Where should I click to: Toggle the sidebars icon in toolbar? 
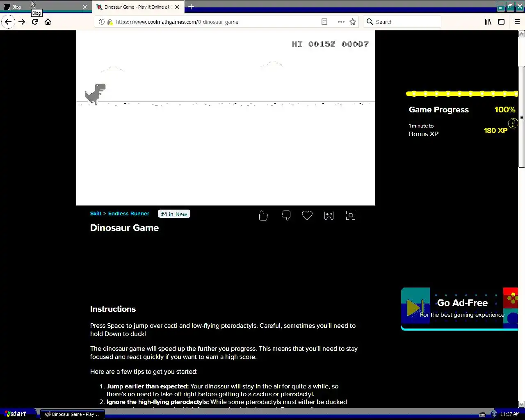pyautogui.click(x=501, y=22)
